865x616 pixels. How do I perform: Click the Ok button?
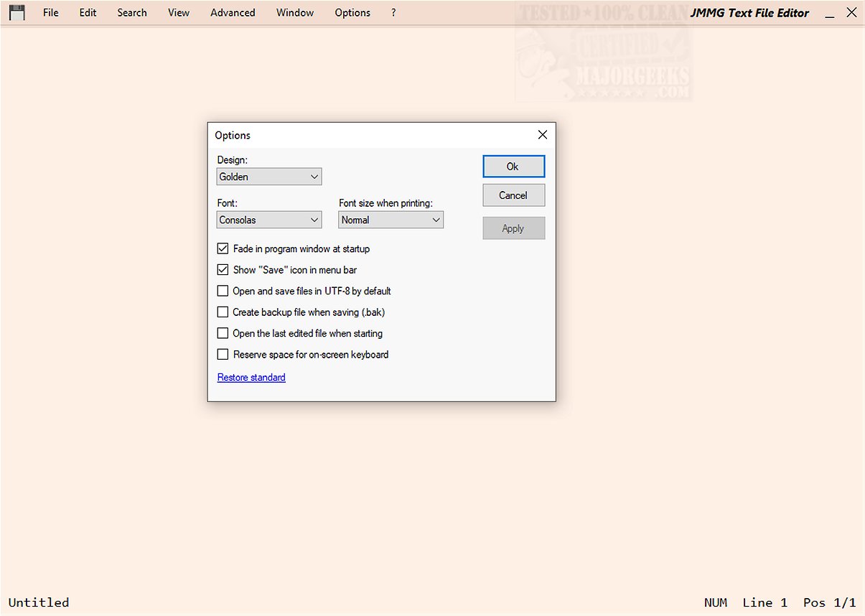coord(513,166)
